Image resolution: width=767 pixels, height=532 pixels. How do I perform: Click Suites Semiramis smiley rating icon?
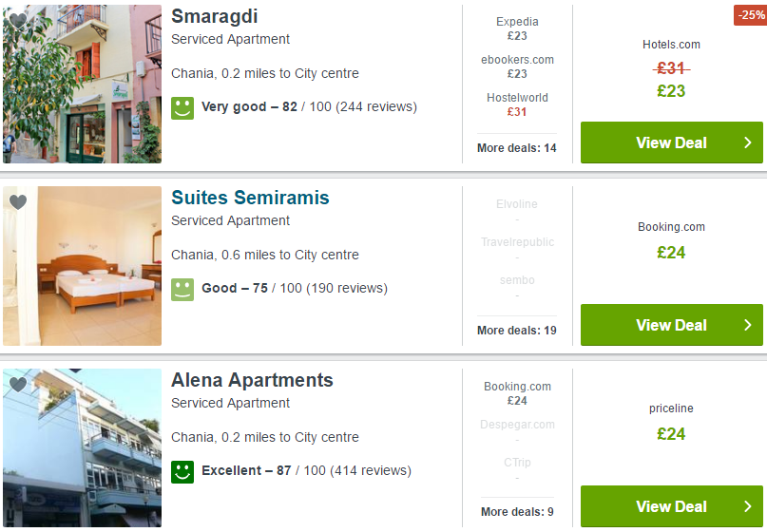(182, 290)
